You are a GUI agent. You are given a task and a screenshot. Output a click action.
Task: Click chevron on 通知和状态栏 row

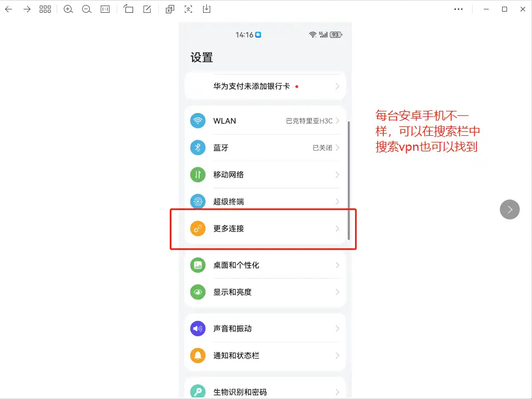337,355
